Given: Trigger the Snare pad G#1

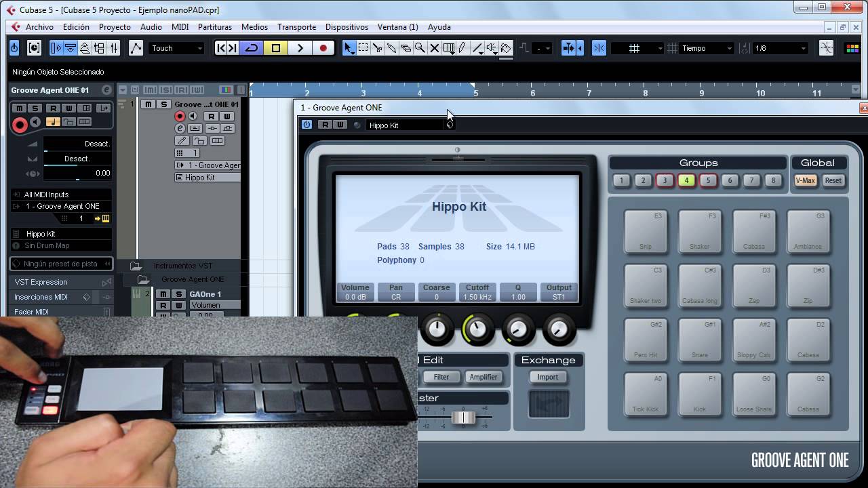Looking at the screenshot, I should (700, 340).
